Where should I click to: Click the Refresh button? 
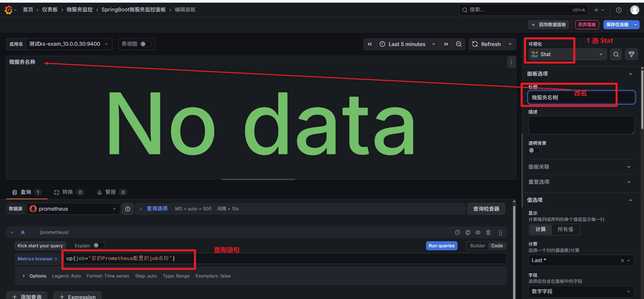pos(486,44)
